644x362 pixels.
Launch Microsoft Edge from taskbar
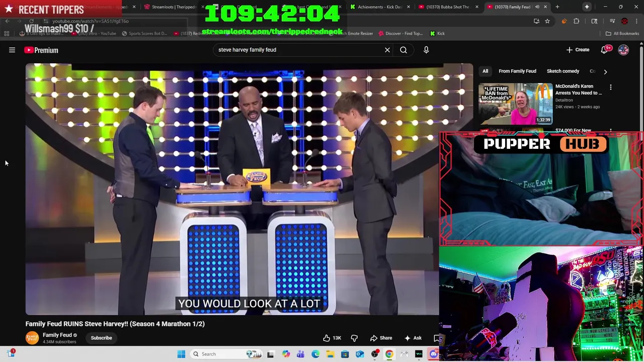tap(315, 354)
